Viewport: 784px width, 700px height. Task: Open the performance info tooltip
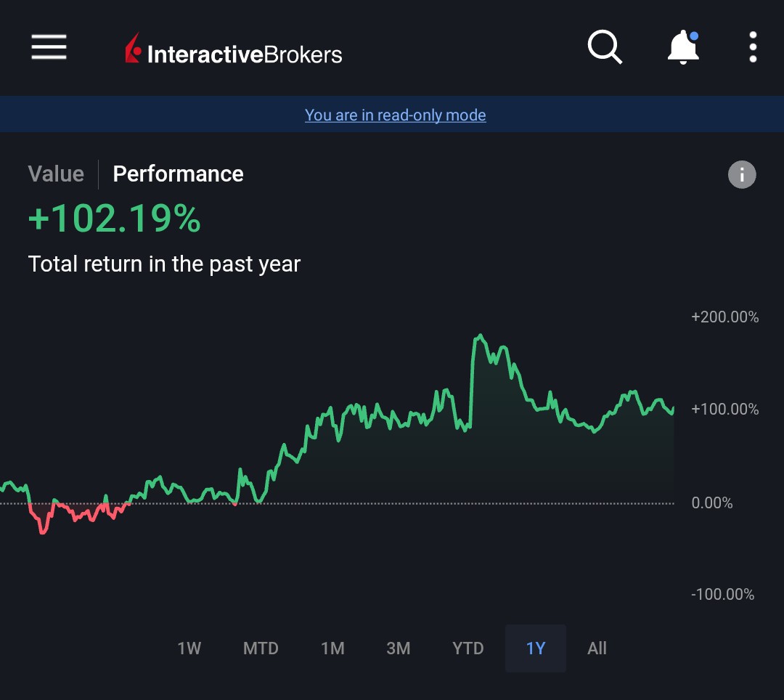(742, 174)
